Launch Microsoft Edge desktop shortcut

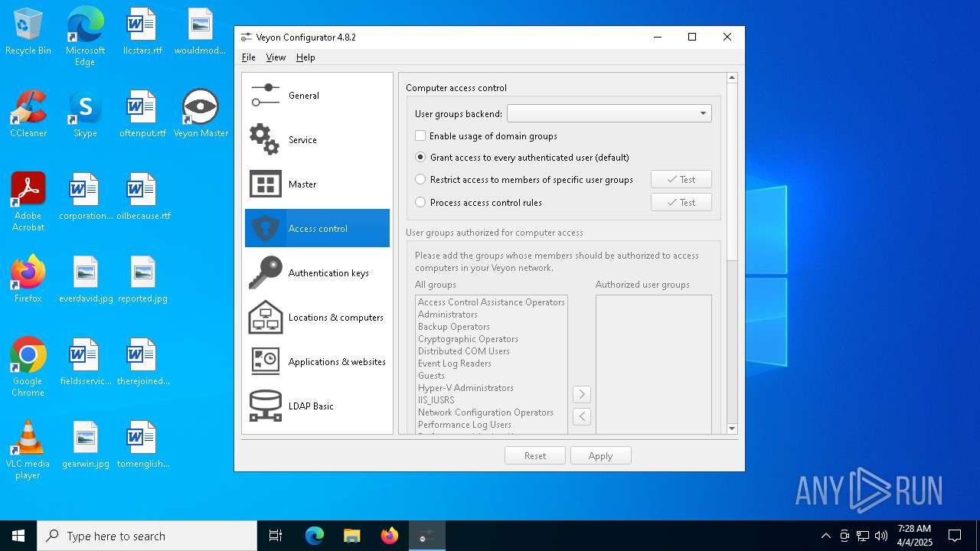point(85,37)
